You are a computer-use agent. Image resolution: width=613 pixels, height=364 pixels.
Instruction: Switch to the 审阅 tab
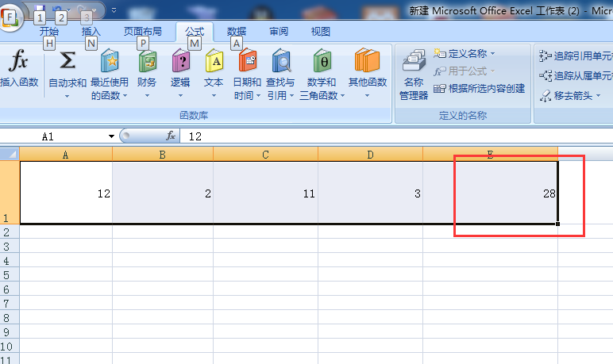point(279,31)
